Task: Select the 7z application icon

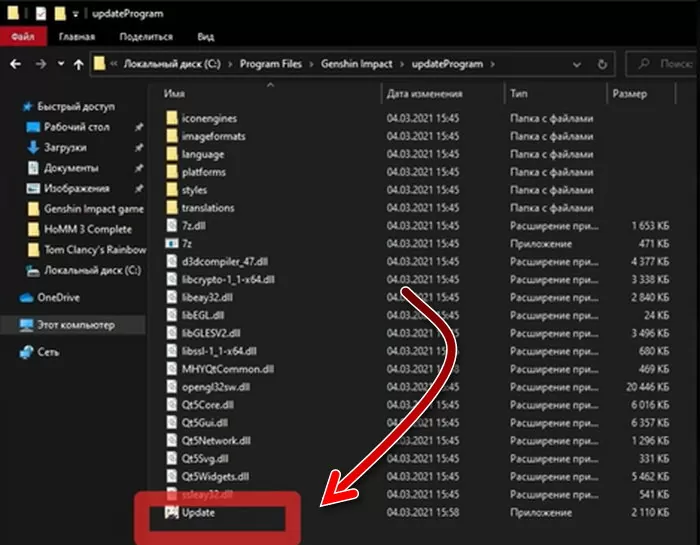Action: point(171,243)
